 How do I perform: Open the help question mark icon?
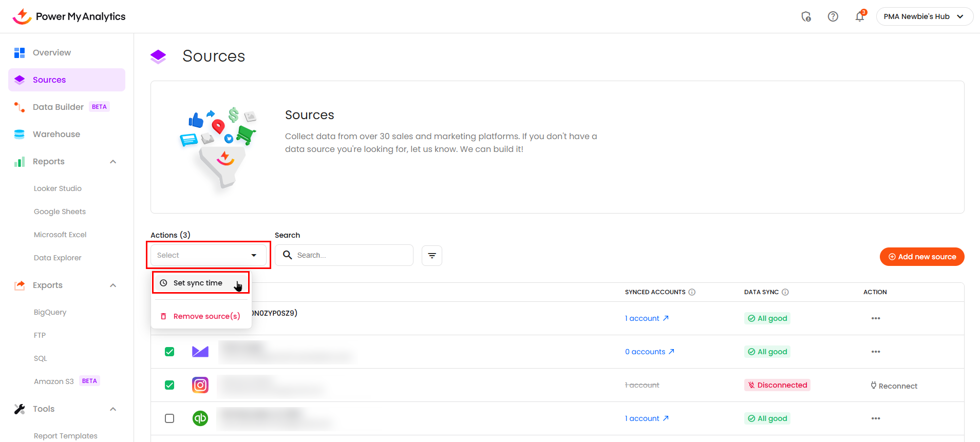pyautogui.click(x=833, y=16)
